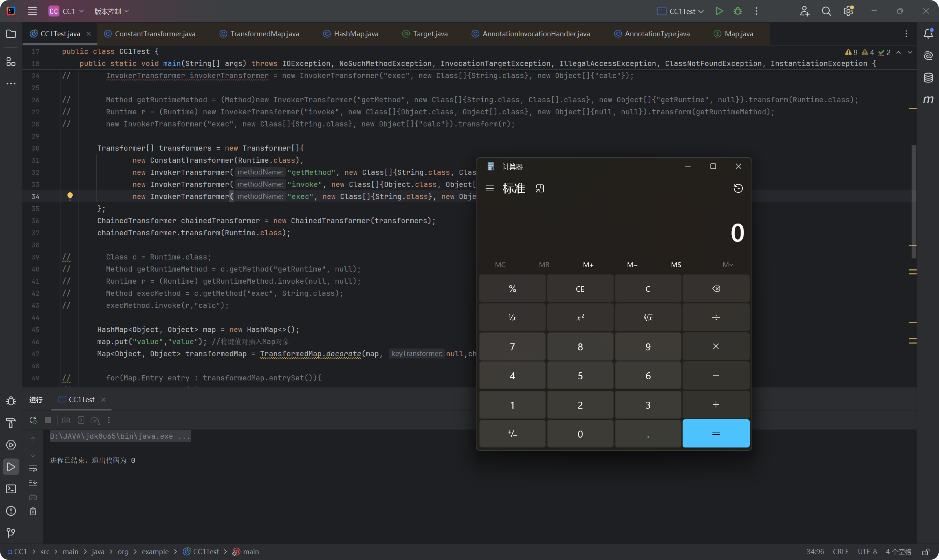939x560 pixels.
Task: Open 版本控制 dropdown
Action: pyautogui.click(x=112, y=11)
